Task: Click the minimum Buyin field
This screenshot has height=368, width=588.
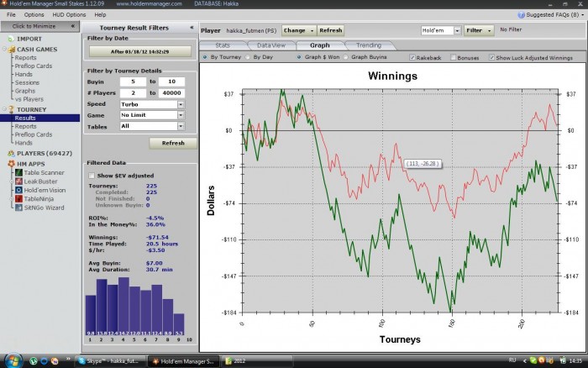Action: (x=133, y=81)
